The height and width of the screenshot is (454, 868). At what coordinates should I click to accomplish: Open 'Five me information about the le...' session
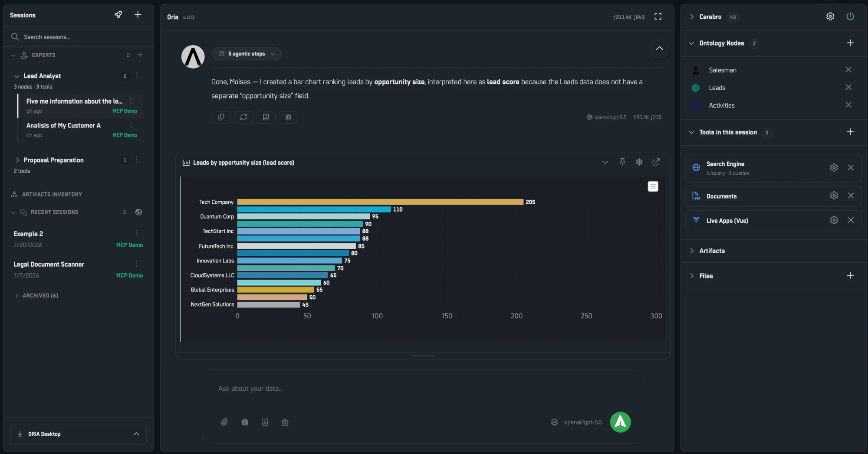click(80, 105)
